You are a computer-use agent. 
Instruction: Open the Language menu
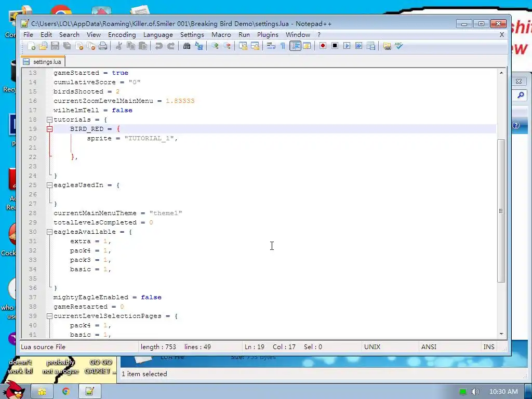pos(158,35)
